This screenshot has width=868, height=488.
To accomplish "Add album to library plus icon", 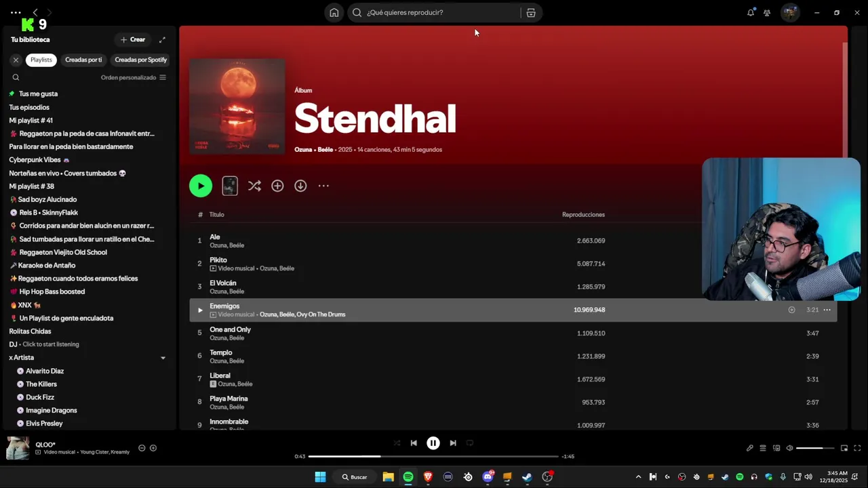I will 277,186.
